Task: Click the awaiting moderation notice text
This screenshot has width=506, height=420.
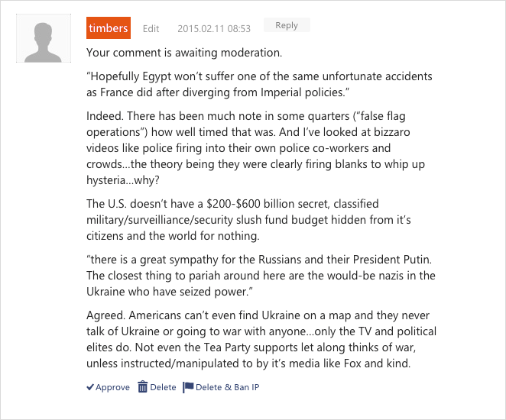Action: click(x=184, y=53)
